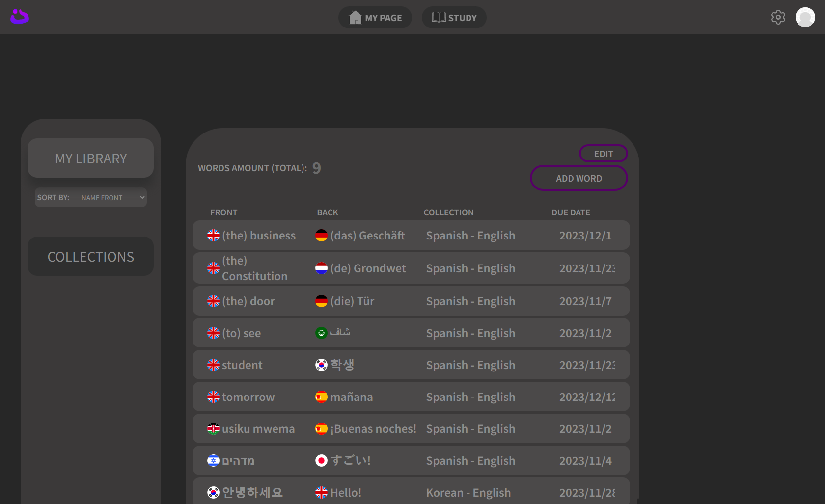
Task: Select the (the) door word row
Action: point(411,301)
